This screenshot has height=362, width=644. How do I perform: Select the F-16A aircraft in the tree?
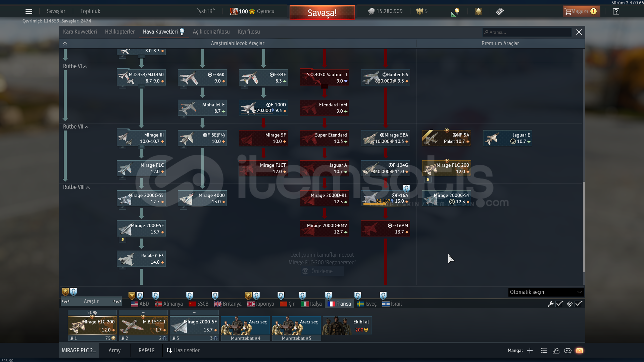(386, 198)
